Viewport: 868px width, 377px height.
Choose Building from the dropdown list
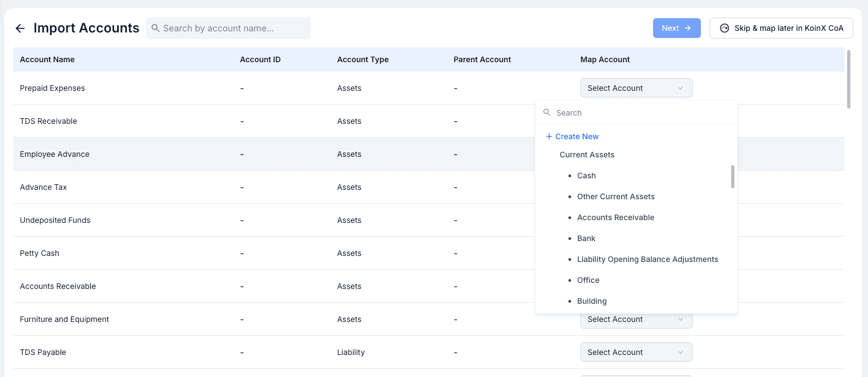592,301
